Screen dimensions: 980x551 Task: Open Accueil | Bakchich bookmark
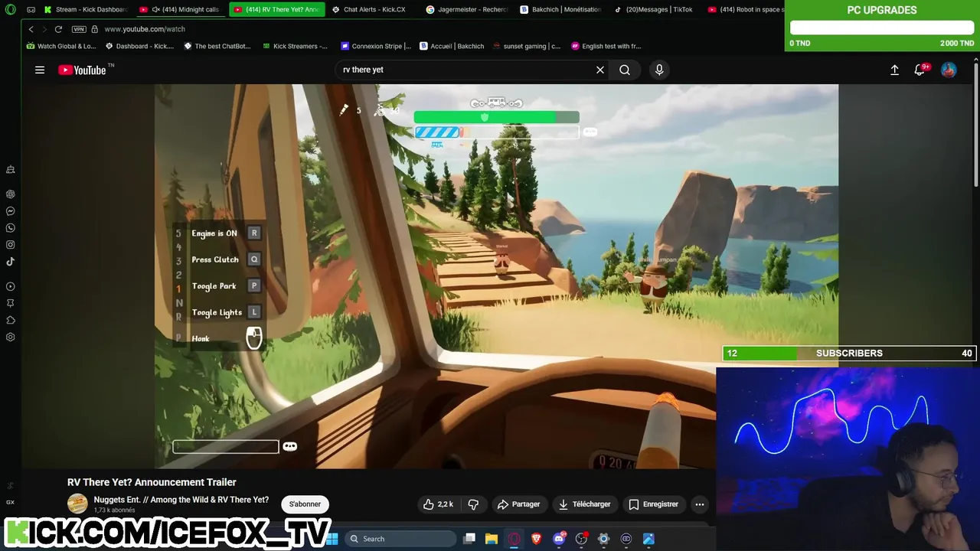coord(452,46)
